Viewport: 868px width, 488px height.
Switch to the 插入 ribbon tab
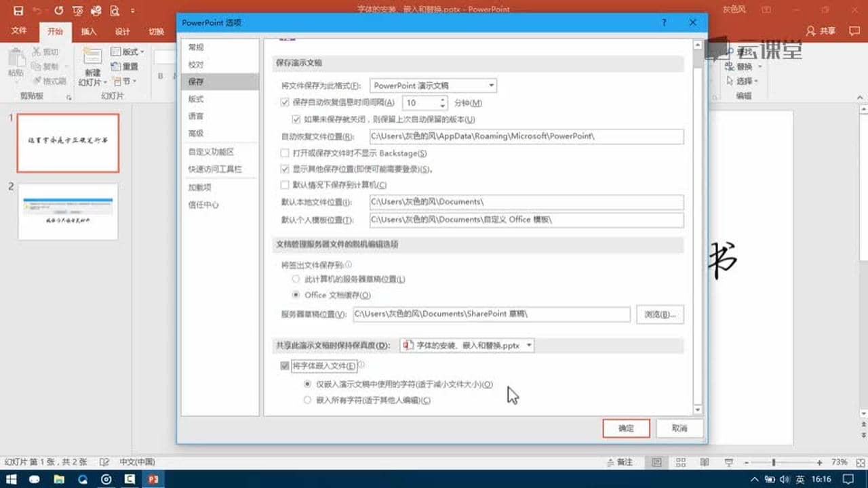(91, 31)
